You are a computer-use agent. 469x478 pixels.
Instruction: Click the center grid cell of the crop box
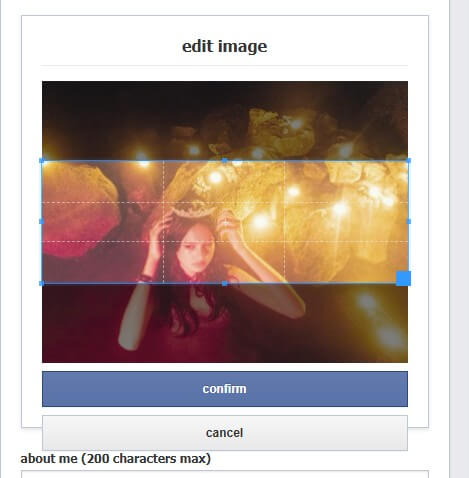[224, 222]
